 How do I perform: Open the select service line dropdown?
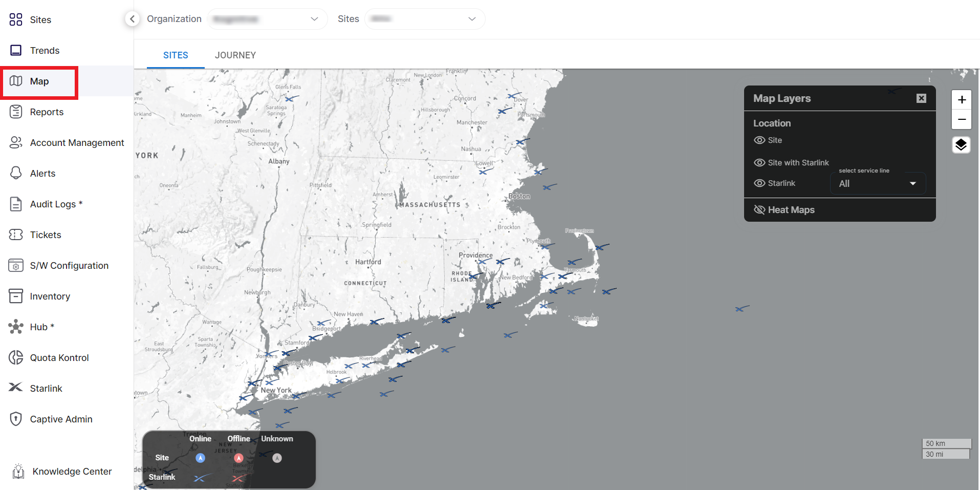pyautogui.click(x=877, y=183)
